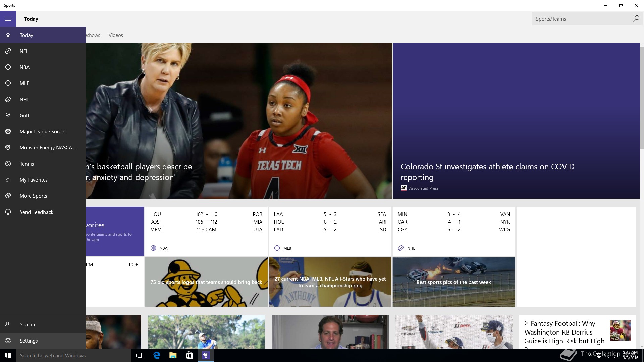Open Major League Soccer section
Viewport: 644px width, 362px height.
click(43, 131)
